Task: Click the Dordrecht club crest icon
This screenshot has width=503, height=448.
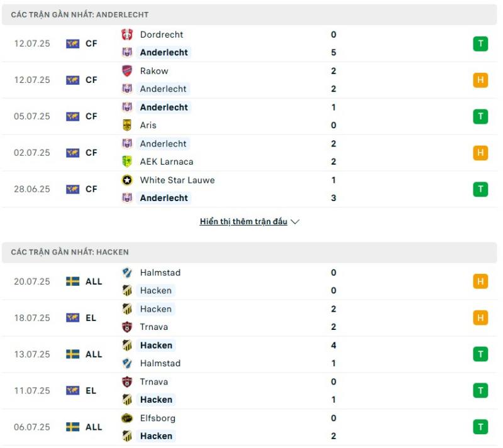Action: [x=127, y=35]
